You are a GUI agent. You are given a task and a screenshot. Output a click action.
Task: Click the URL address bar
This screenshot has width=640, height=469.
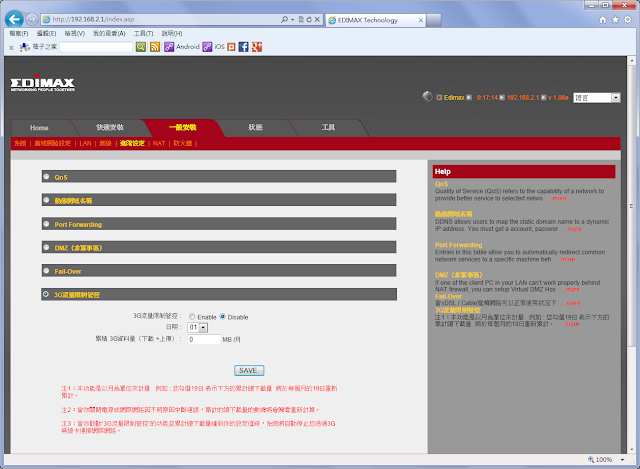pos(165,19)
